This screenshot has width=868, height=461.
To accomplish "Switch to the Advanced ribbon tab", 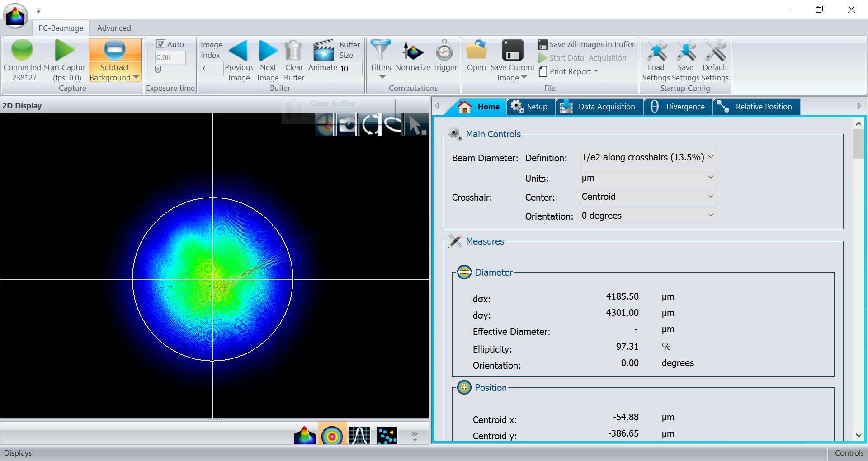I will point(114,28).
